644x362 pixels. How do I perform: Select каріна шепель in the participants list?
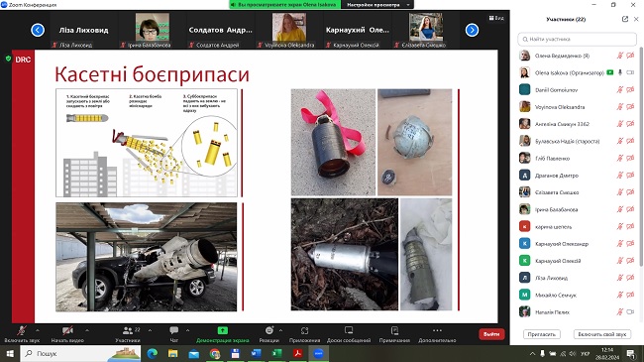coord(577,227)
